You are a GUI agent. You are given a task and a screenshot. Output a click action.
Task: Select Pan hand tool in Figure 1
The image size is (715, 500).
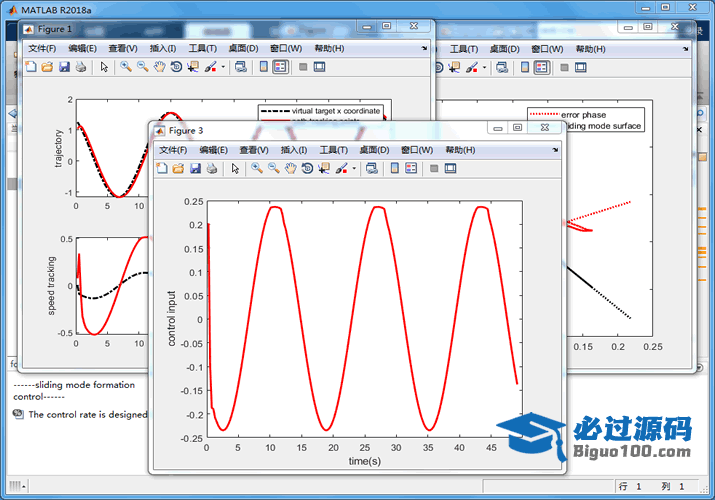click(160, 67)
